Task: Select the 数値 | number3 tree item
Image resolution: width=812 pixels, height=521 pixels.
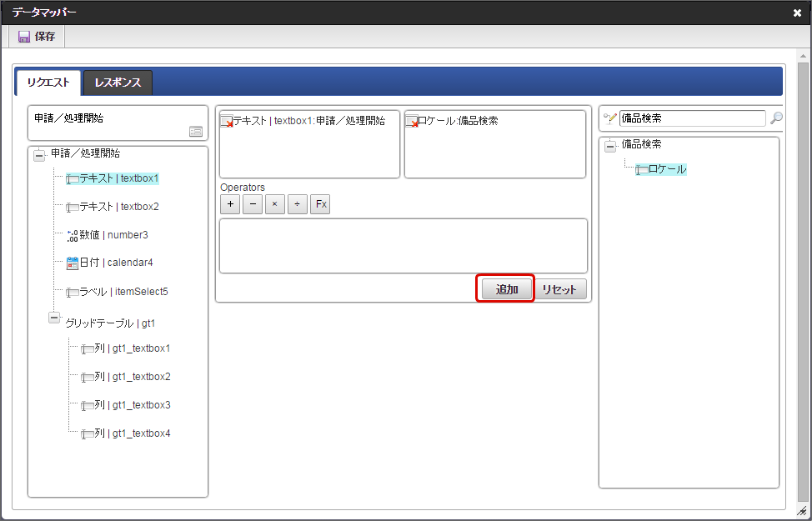Action: click(113, 235)
